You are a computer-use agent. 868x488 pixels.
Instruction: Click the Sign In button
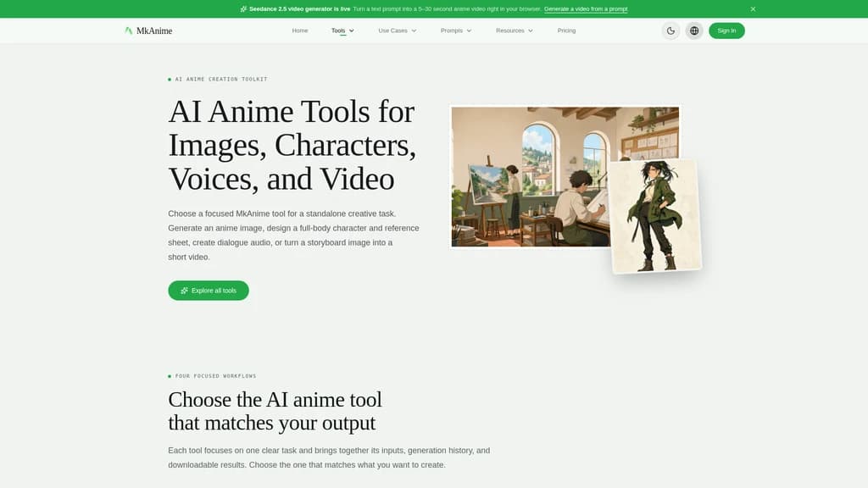[726, 30]
